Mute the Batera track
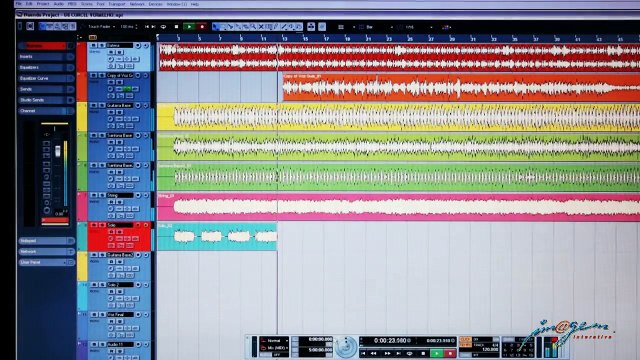 pyautogui.click(x=93, y=46)
